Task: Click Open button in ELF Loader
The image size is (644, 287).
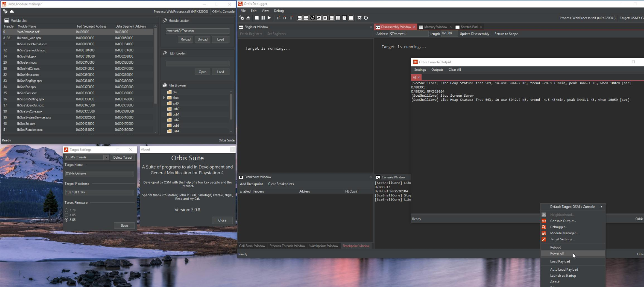Action: pos(203,72)
